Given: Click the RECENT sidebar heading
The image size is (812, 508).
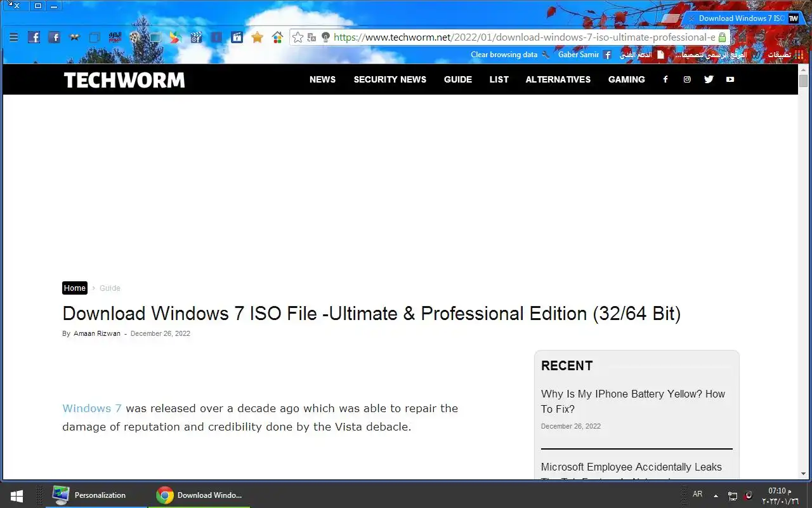Looking at the screenshot, I should (567, 366).
